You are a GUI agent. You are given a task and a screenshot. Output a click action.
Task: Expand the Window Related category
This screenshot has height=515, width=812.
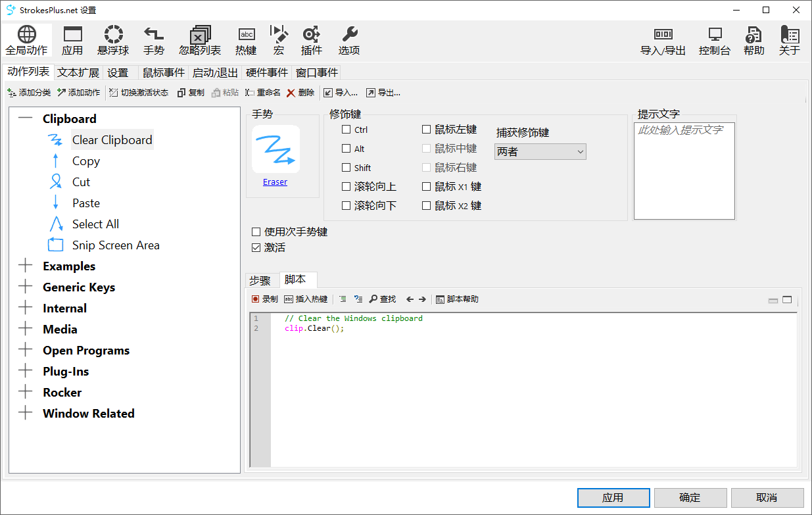pyautogui.click(x=25, y=413)
